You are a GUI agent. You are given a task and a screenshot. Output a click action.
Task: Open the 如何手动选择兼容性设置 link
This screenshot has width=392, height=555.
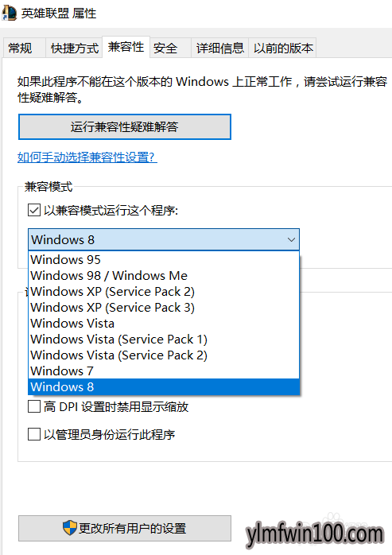[87, 157]
